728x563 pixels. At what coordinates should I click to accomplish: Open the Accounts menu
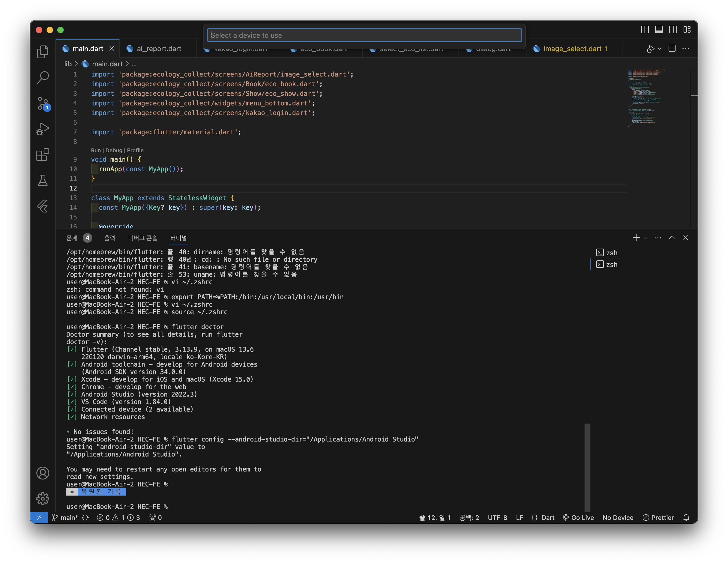[43, 473]
